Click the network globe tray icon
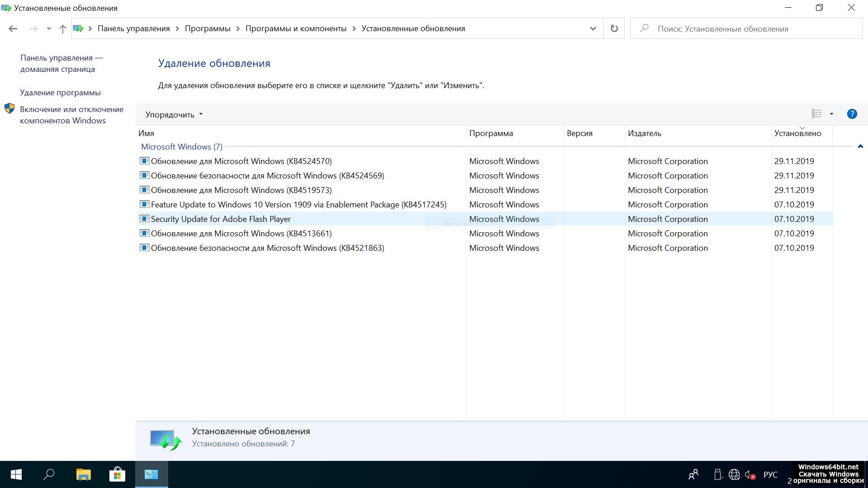The width and height of the screenshot is (868, 488). 734,475
